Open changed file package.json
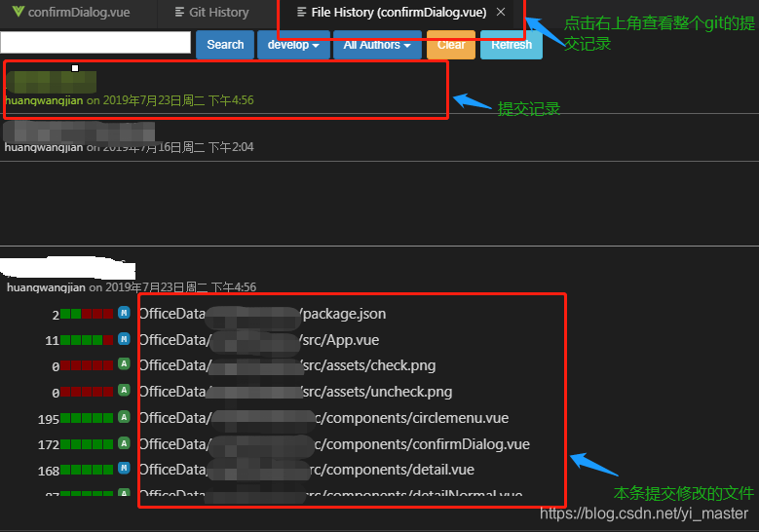Viewport: 759px width, 532px height. [x=262, y=314]
